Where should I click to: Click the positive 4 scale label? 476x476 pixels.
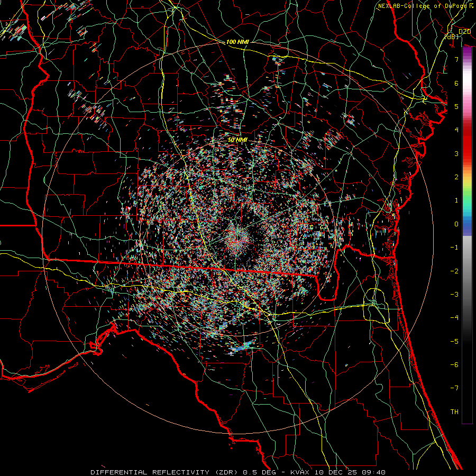coord(456,130)
